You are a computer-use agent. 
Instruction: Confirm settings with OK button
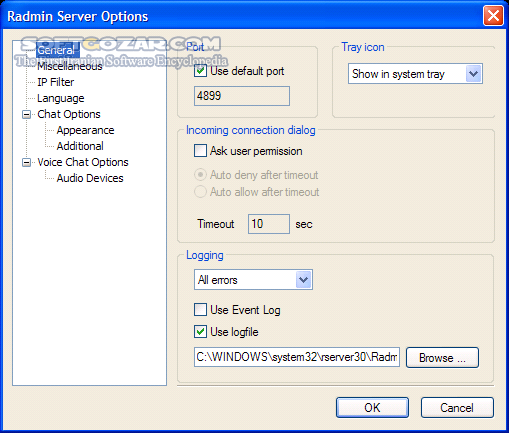pos(372,407)
